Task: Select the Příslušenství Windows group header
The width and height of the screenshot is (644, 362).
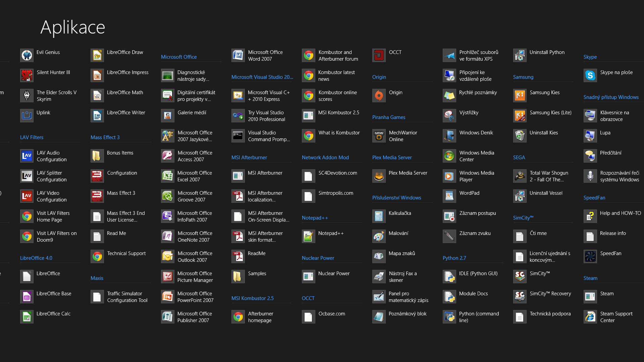Action: click(396, 198)
